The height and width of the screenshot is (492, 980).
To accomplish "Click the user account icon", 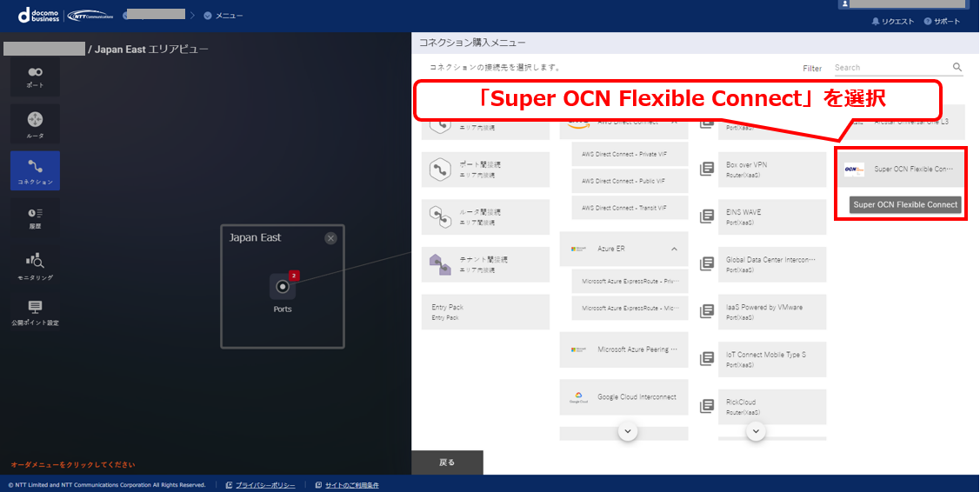I will click(843, 3).
